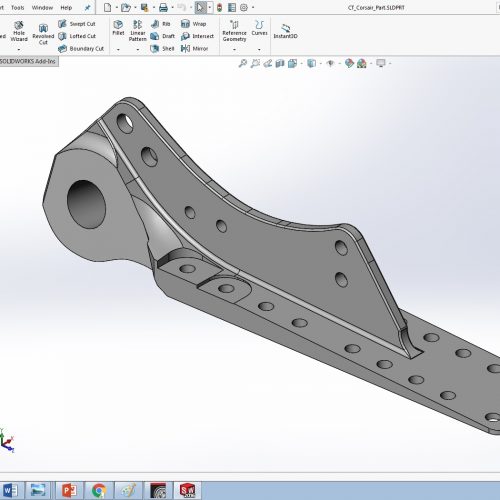Use the Shell tool
The image size is (500, 500).
[x=162, y=49]
